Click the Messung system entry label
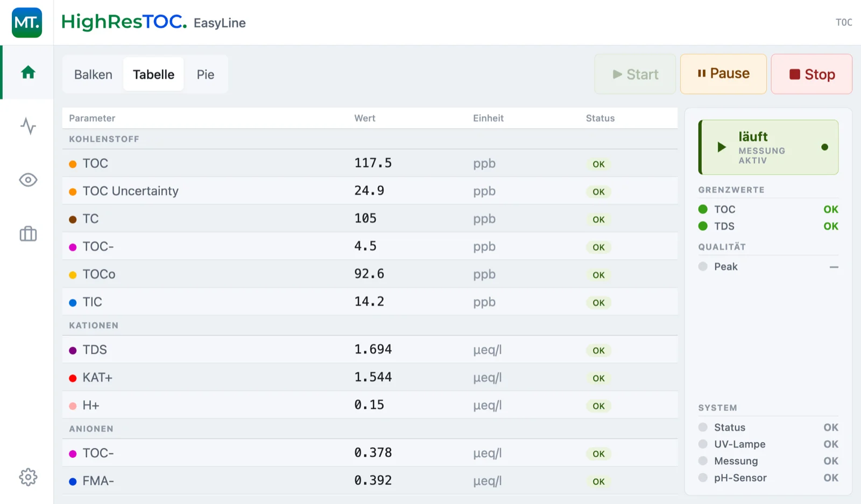Viewport: 861px width, 504px height. 736,461
